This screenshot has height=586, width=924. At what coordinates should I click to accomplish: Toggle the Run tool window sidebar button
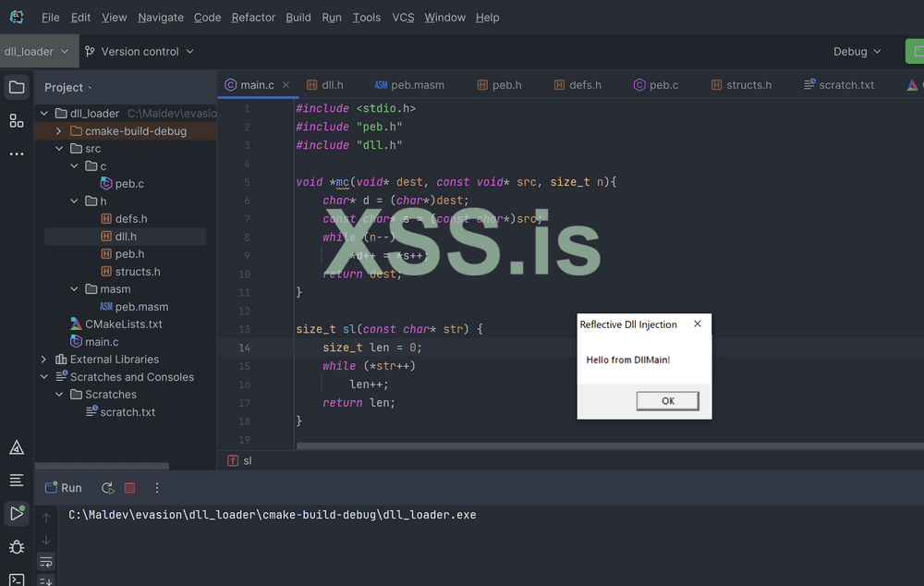[x=17, y=513]
